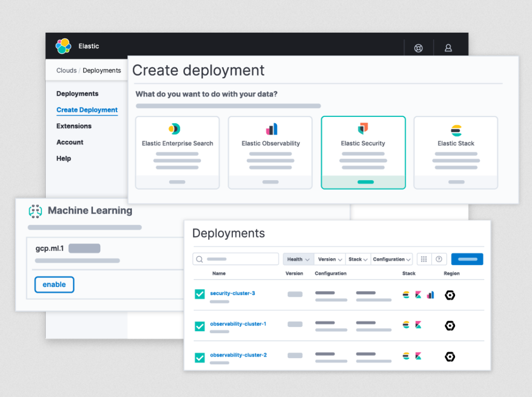Click Elasticsearch stack icon for security-cluster-3

406,295
